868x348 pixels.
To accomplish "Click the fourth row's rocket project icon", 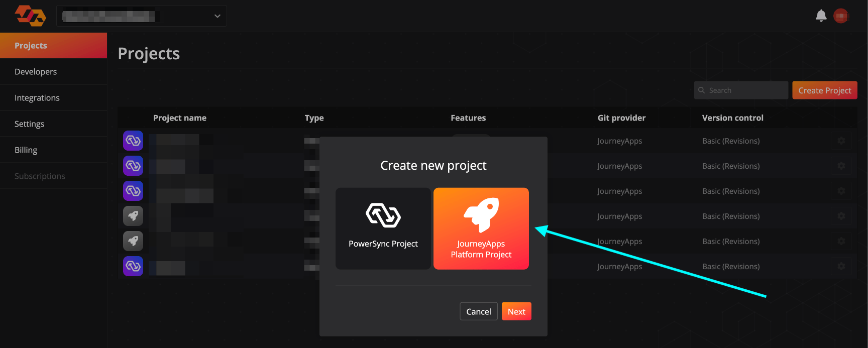I will click(133, 216).
